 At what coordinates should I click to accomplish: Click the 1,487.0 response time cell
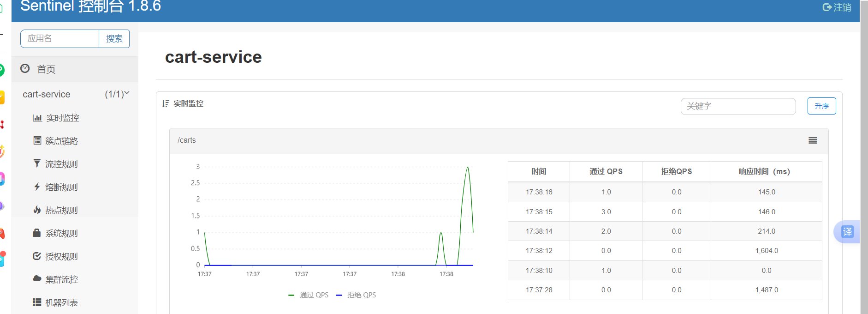tap(766, 290)
